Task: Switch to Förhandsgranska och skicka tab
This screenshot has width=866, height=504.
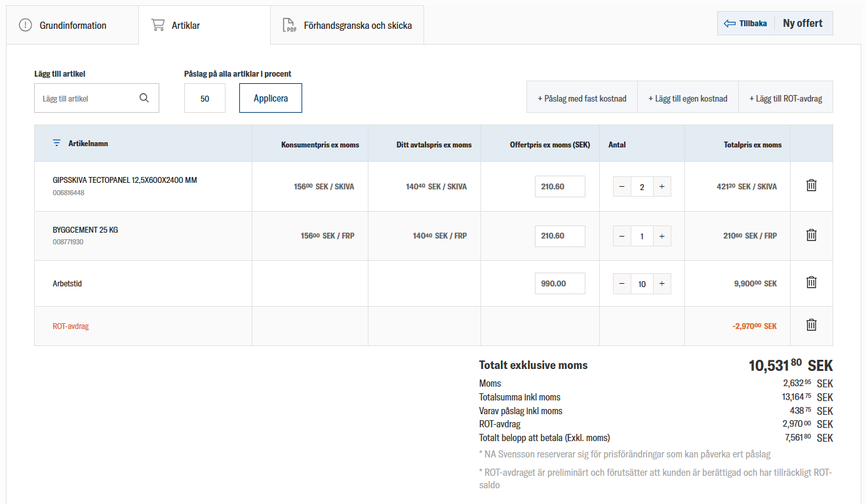Action: pos(347,26)
